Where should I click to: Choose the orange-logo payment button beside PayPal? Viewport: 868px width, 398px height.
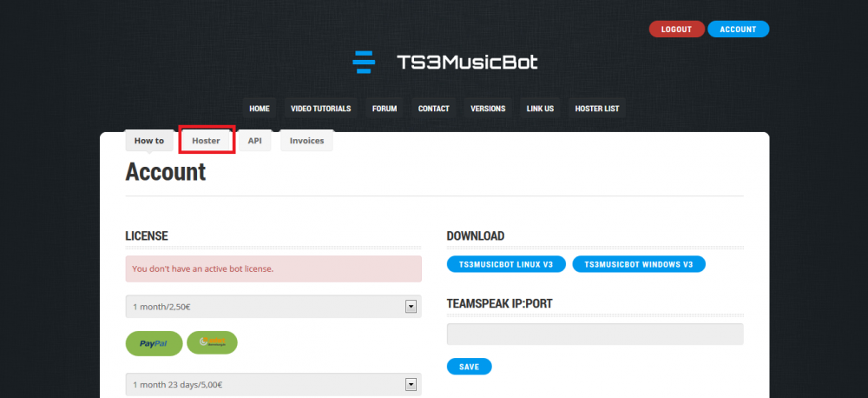point(212,342)
